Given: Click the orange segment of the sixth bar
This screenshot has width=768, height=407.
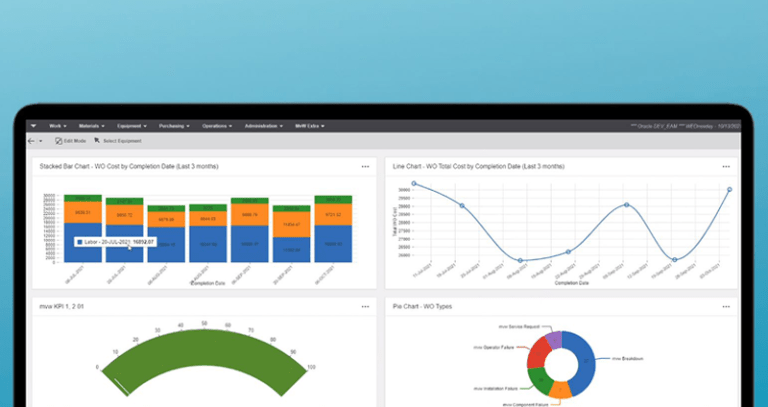Looking at the screenshot, I should 291,224.
